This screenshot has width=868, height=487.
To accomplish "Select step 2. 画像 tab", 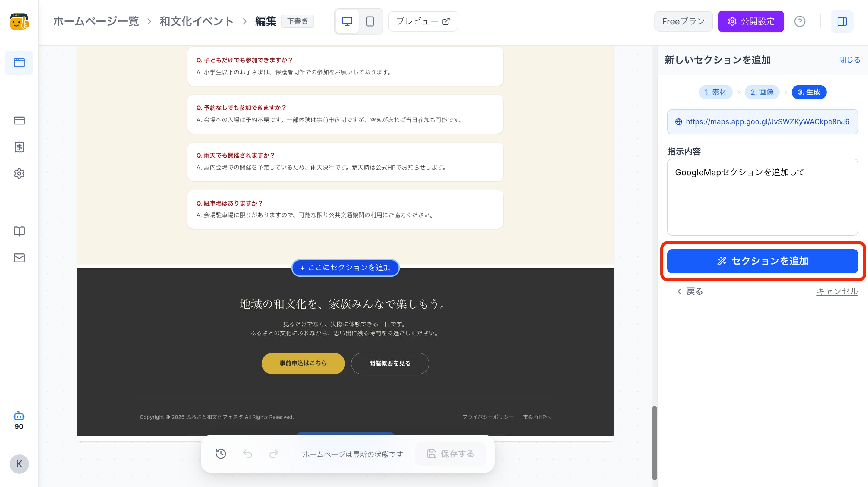I will pos(762,92).
